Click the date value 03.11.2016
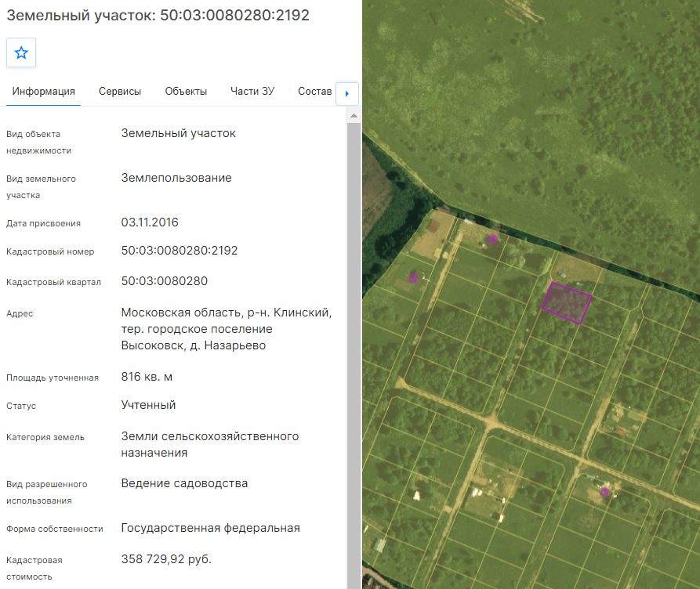 (x=150, y=222)
